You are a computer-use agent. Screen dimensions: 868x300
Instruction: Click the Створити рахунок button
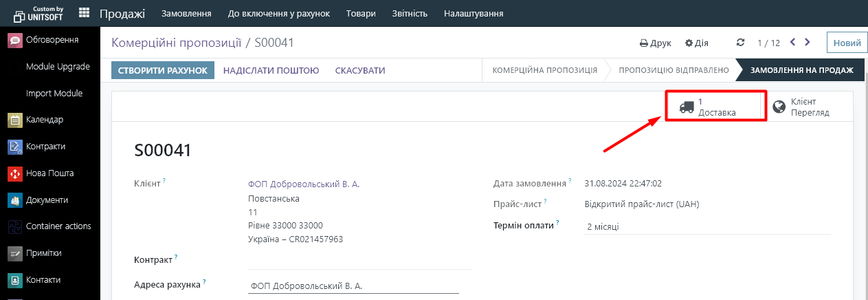click(x=163, y=70)
